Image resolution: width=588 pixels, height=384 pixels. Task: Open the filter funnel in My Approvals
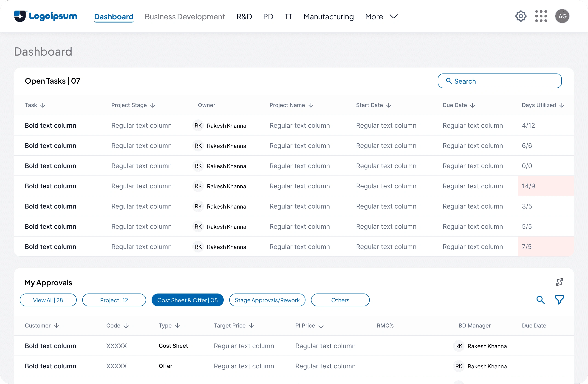pos(559,300)
